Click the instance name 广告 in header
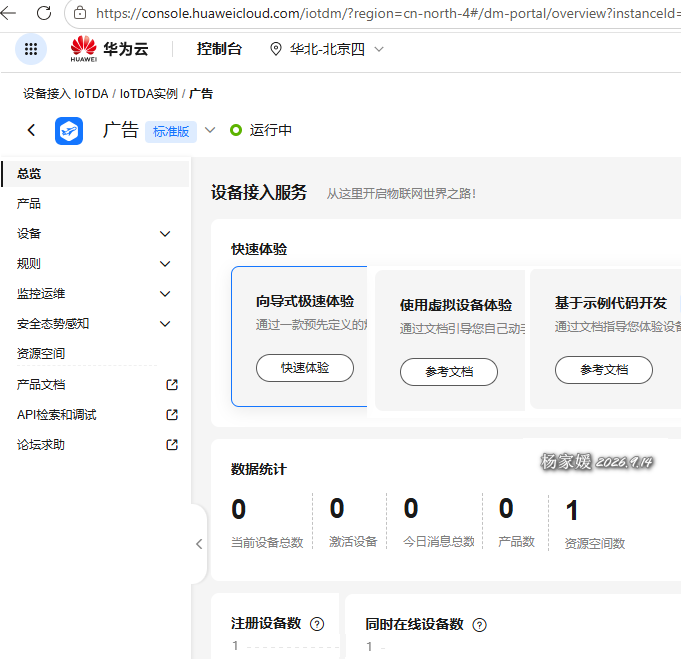Image resolution: width=681 pixels, height=659 pixels. click(120, 130)
